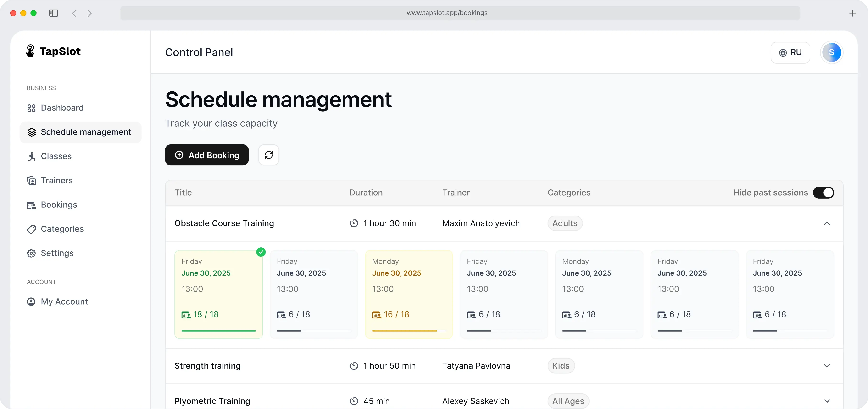868x409 pixels.
Task: Open a new tab with plus icon
Action: point(852,13)
